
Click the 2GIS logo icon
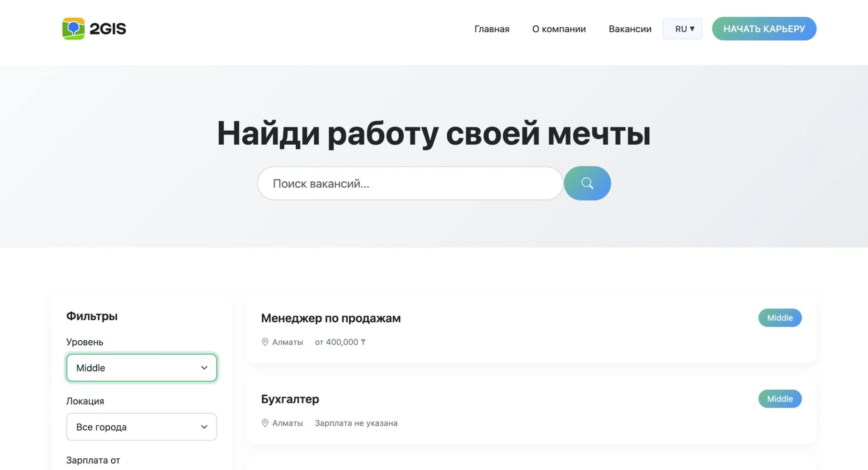pos(73,28)
